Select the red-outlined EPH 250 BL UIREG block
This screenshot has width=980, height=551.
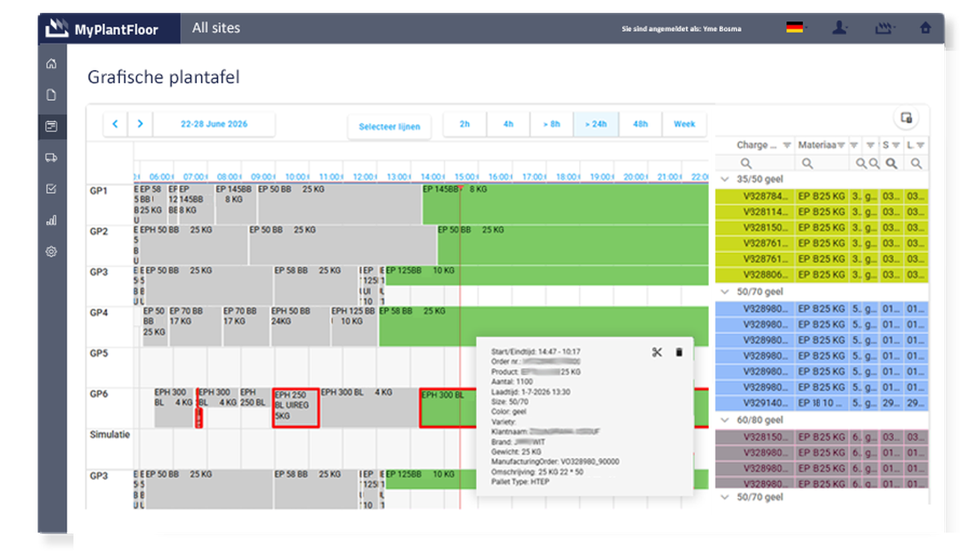296,407
